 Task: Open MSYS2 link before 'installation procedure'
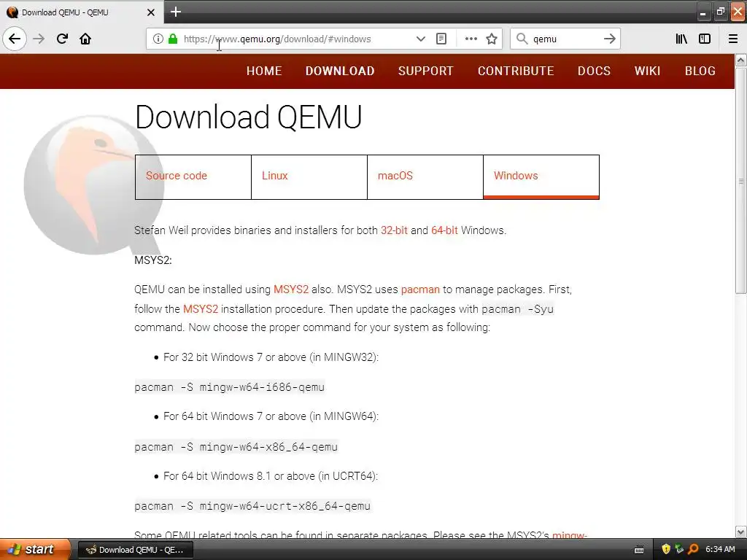[x=201, y=309]
